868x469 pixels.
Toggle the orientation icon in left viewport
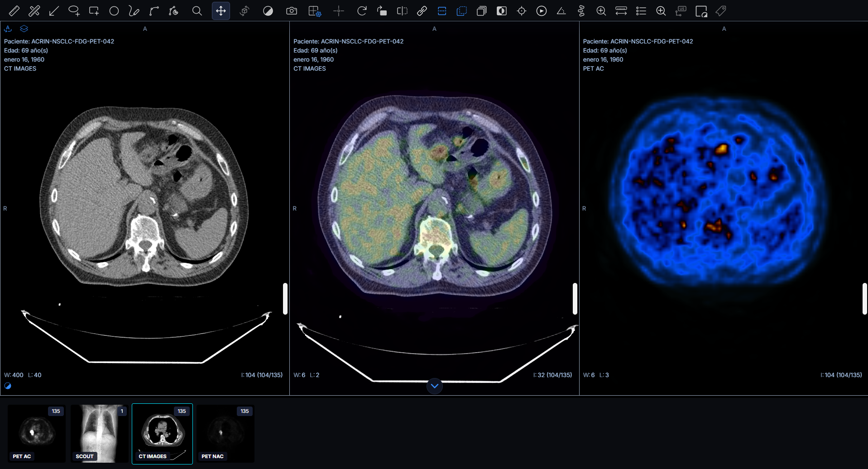(8, 29)
